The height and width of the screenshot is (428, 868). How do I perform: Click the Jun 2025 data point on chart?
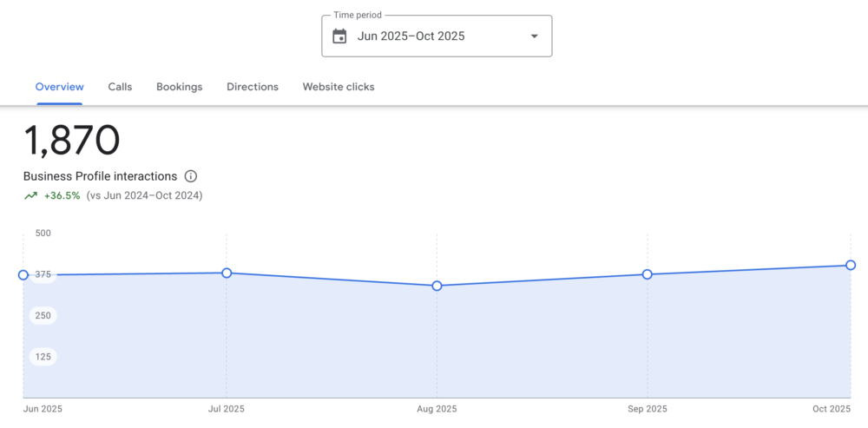(23, 275)
